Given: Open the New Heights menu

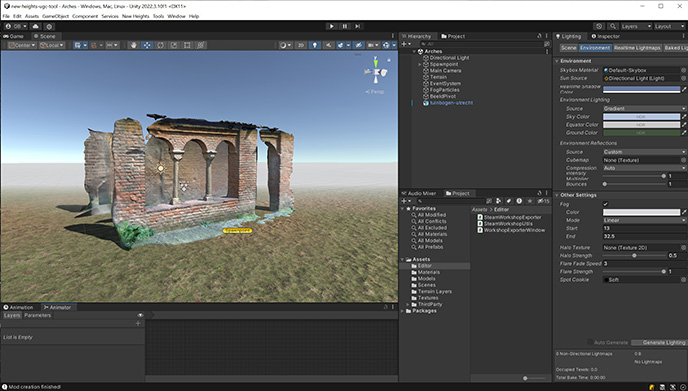Looking at the screenshot, I should tap(136, 16).
